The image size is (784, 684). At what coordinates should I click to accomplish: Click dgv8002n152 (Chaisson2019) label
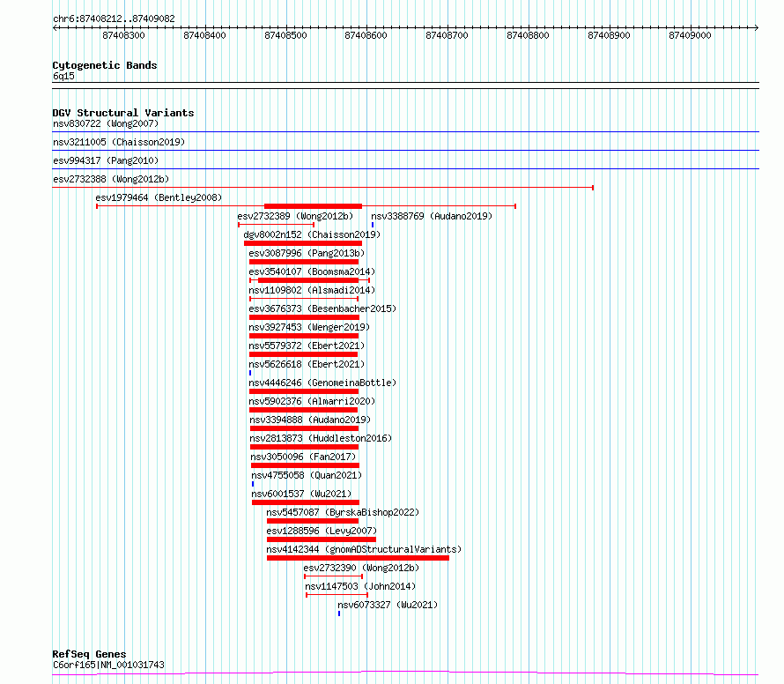pyautogui.click(x=312, y=234)
